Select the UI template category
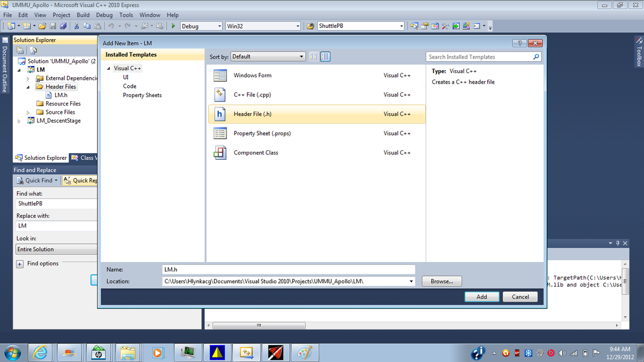The height and width of the screenshot is (362, 644). click(x=126, y=77)
